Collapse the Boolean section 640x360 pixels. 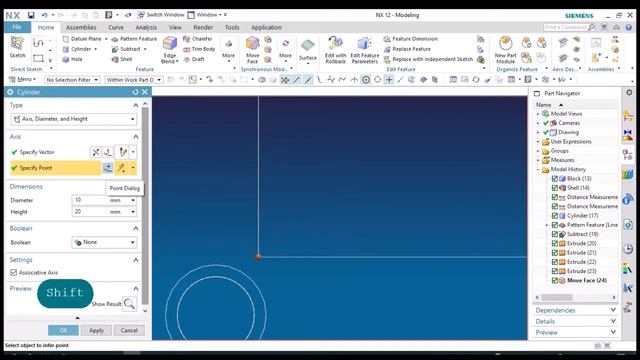click(x=136, y=229)
